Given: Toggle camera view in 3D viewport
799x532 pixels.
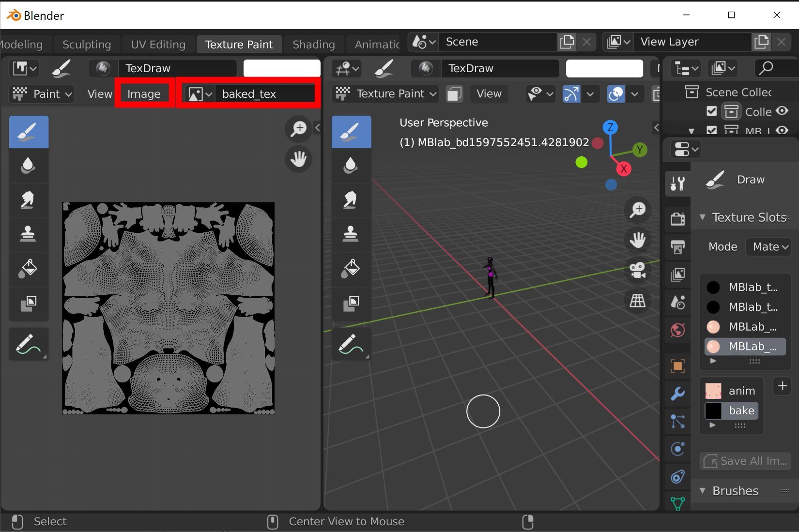Looking at the screenshot, I should [637, 270].
